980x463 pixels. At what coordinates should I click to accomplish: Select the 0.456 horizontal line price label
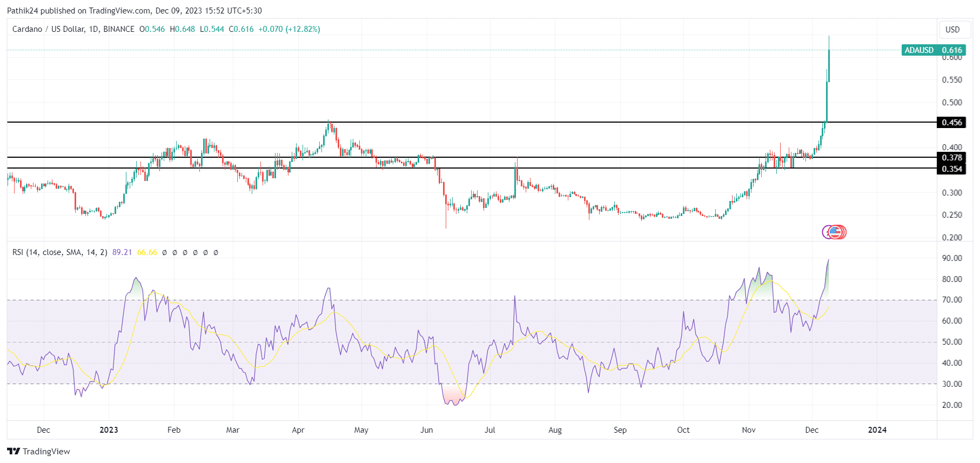click(x=951, y=123)
